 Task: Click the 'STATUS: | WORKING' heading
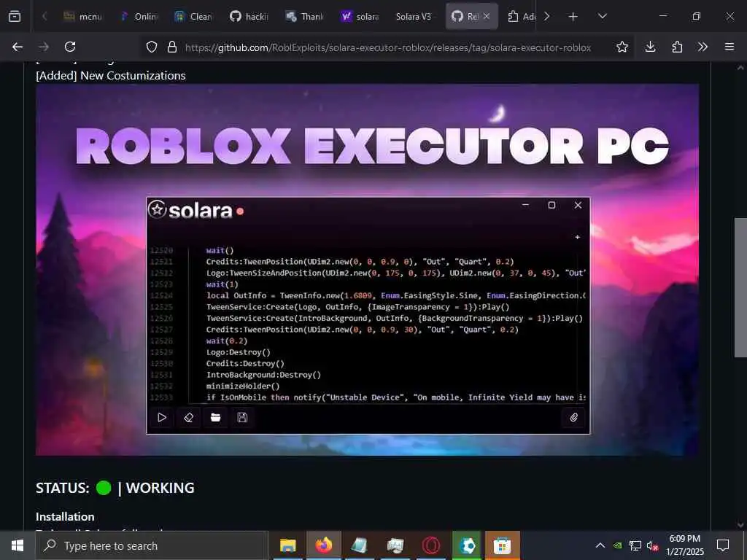point(115,488)
